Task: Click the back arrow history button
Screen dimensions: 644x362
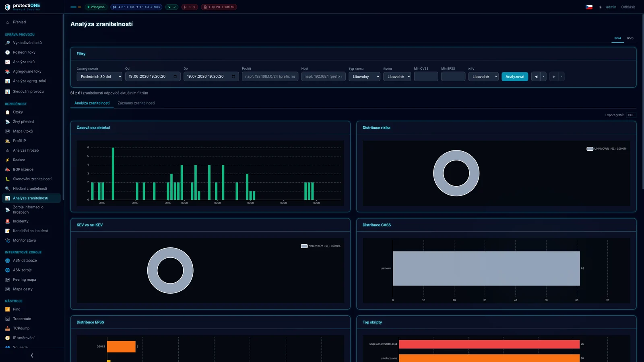Action: 536,76
